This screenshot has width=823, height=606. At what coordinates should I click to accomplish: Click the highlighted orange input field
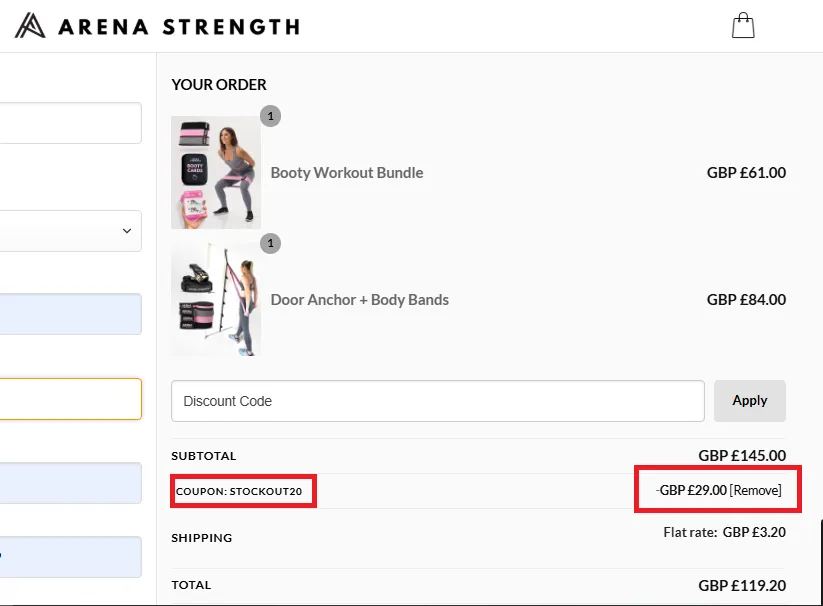pyautogui.click(x=69, y=398)
